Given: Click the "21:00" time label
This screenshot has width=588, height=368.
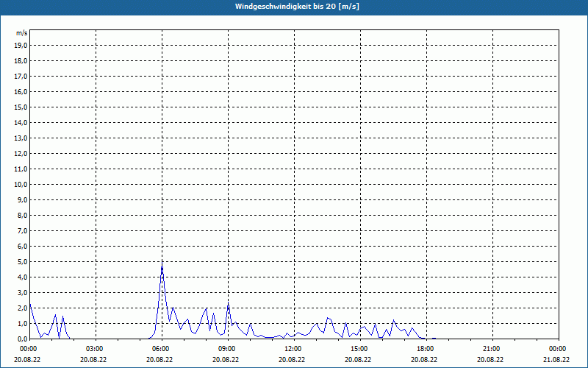Looking at the screenshot, I should pyautogui.click(x=492, y=349).
